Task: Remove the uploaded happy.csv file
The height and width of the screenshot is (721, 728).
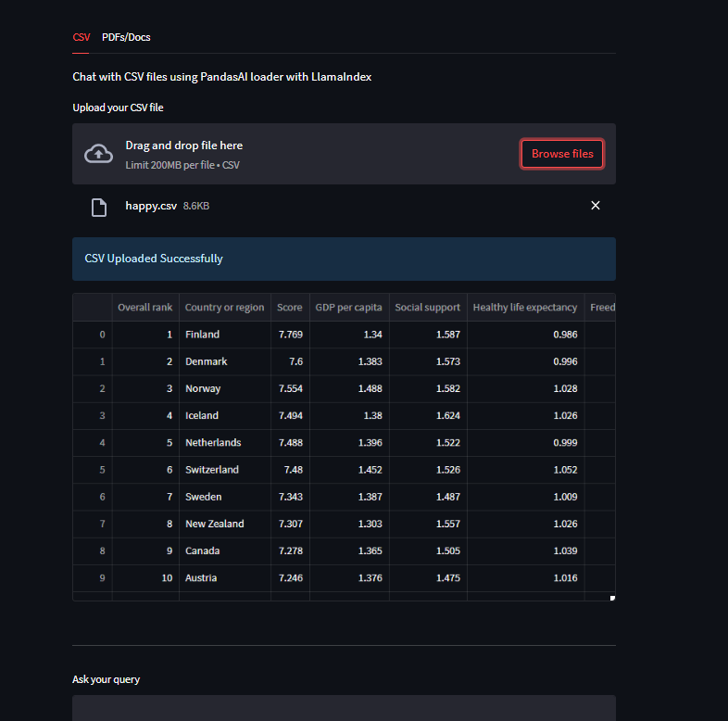Action: tap(596, 206)
